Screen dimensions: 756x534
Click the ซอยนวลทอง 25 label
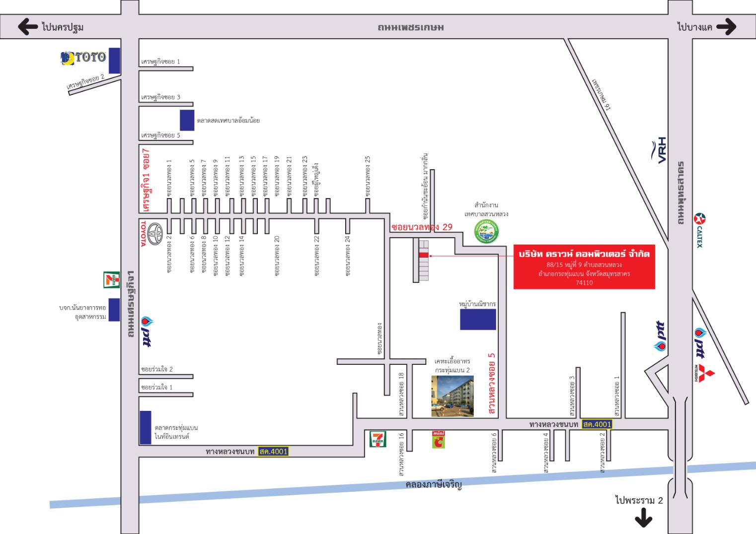click(368, 177)
